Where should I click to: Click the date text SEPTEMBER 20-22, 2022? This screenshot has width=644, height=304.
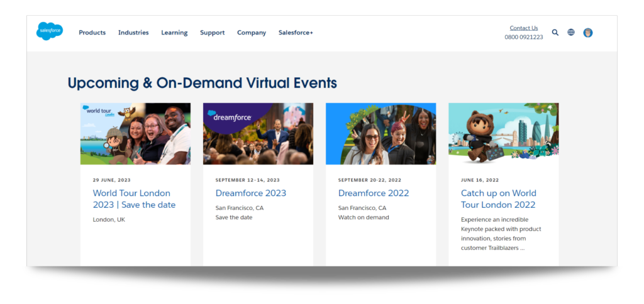tap(370, 180)
